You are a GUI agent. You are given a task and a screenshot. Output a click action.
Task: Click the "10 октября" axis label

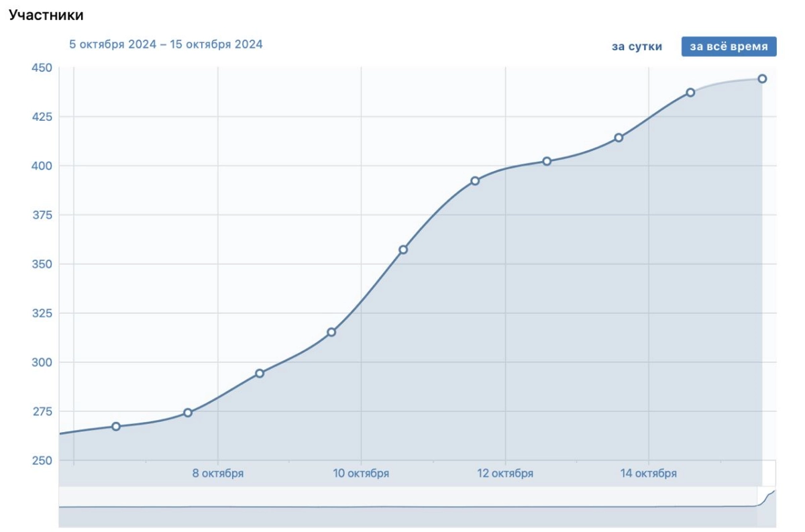(361, 474)
